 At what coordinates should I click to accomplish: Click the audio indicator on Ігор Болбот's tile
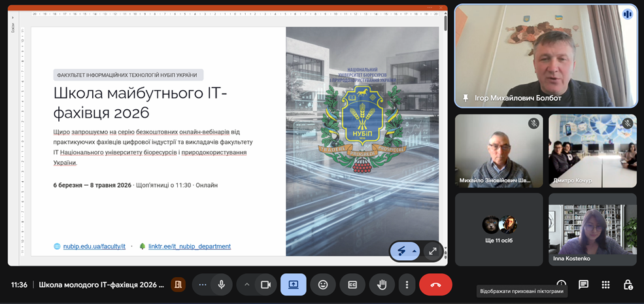[627, 14]
